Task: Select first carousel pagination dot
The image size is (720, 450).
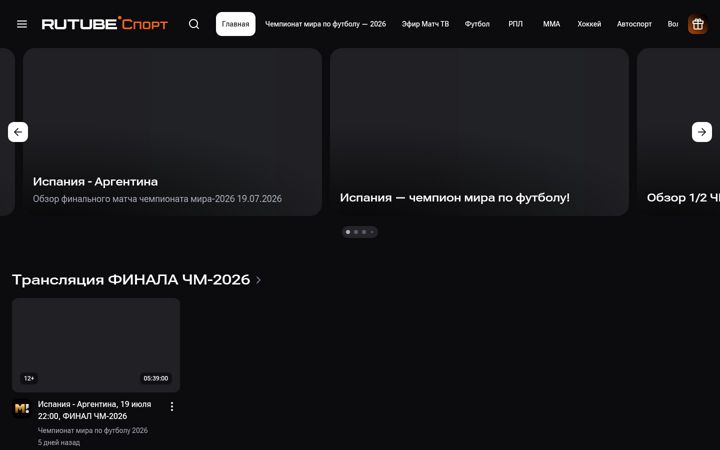Action: click(348, 232)
